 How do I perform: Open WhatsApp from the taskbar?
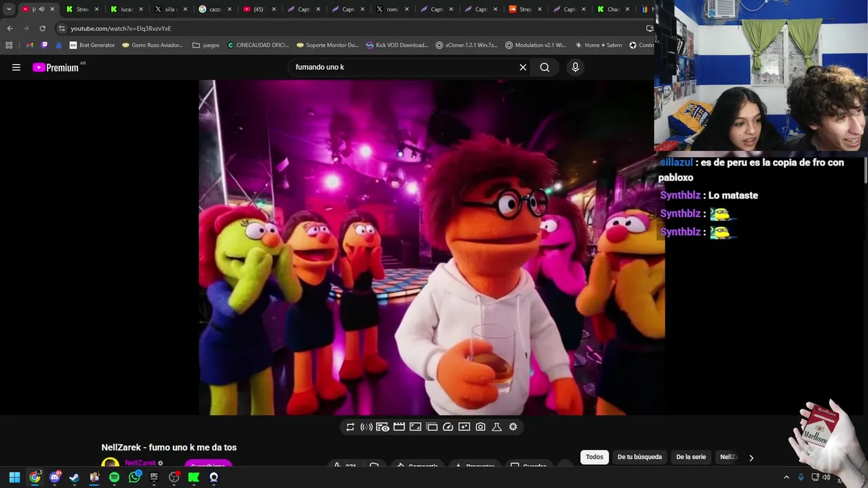pos(134,477)
